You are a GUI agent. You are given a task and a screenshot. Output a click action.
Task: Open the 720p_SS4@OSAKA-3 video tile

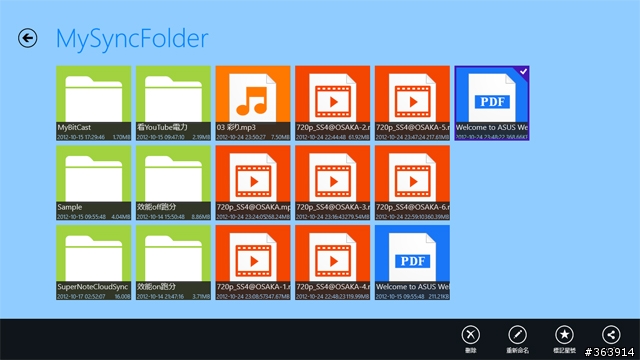click(x=333, y=183)
